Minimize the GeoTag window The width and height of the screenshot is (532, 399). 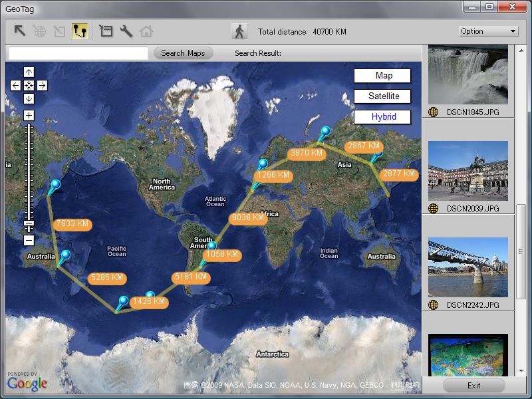pyautogui.click(x=473, y=7)
